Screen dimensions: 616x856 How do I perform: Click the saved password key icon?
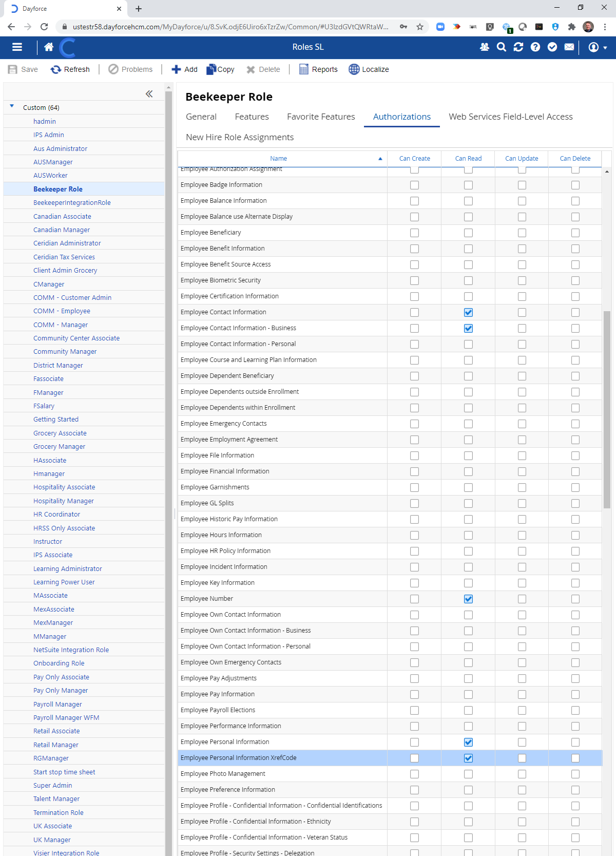click(403, 27)
